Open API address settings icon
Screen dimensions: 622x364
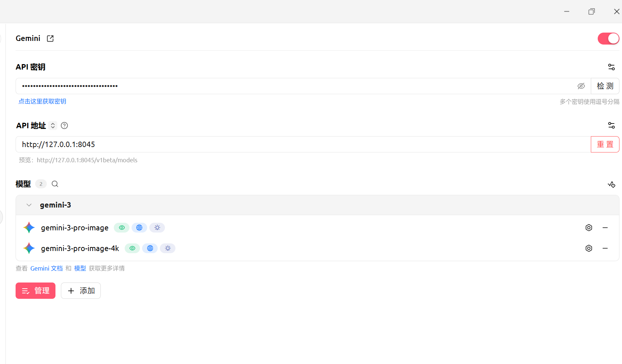coord(611,125)
